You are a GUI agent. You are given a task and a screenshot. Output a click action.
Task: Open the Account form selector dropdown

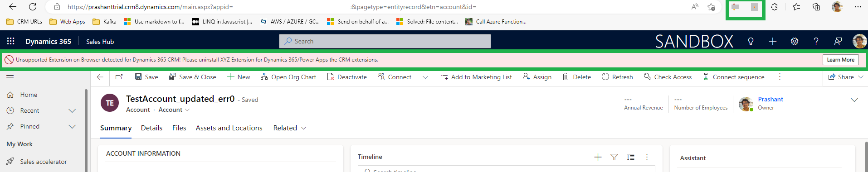click(x=174, y=110)
